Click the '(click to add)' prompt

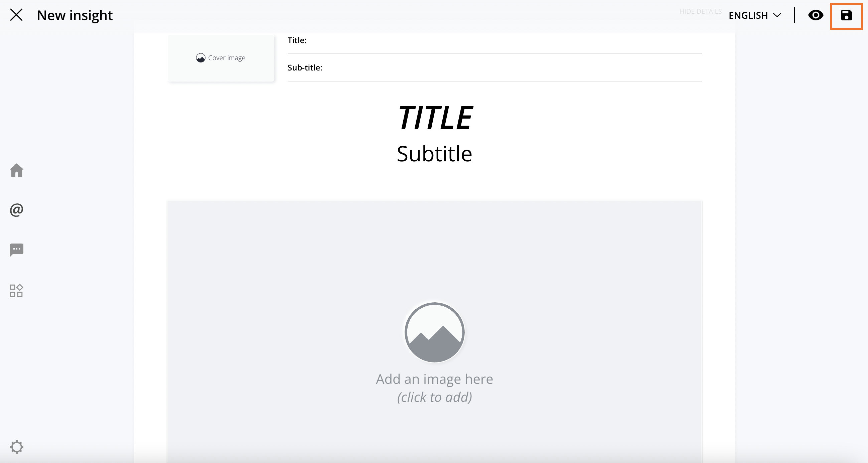[434, 397]
